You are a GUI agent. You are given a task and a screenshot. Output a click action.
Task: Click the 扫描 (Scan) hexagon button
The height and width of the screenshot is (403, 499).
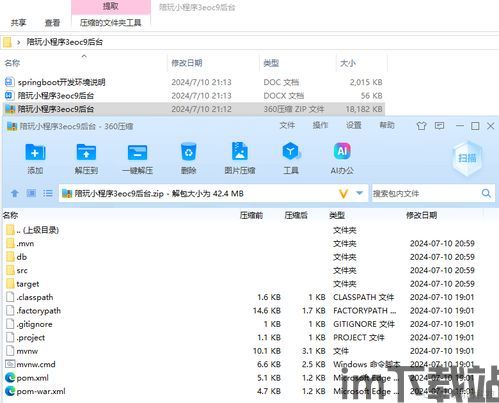tap(467, 158)
